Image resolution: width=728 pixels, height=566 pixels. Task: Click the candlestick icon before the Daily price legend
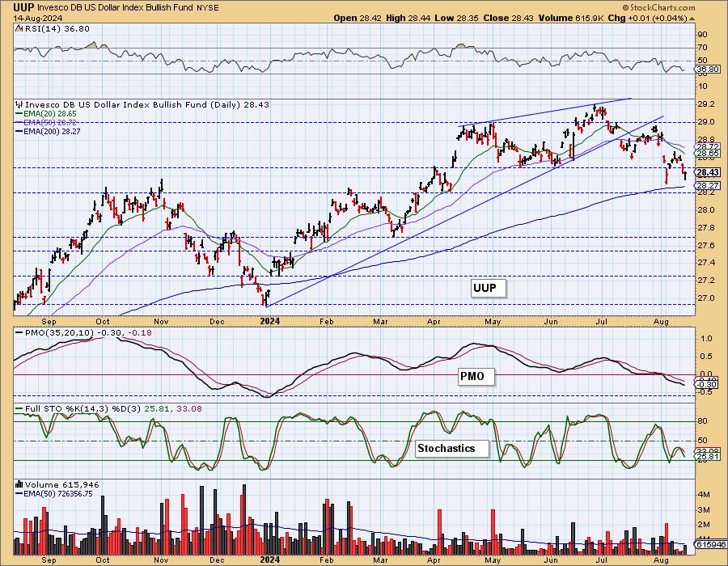click(19, 105)
